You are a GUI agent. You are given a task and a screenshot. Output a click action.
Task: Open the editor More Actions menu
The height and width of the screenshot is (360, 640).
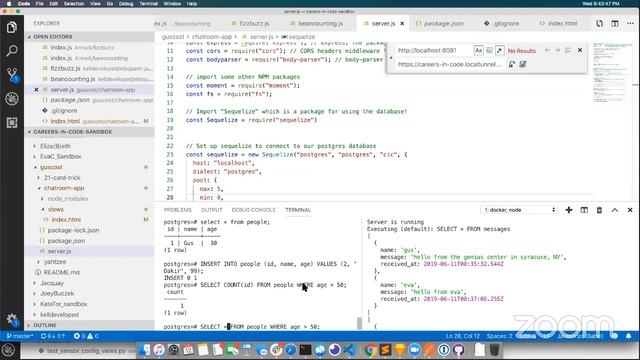pyautogui.click(x=630, y=24)
